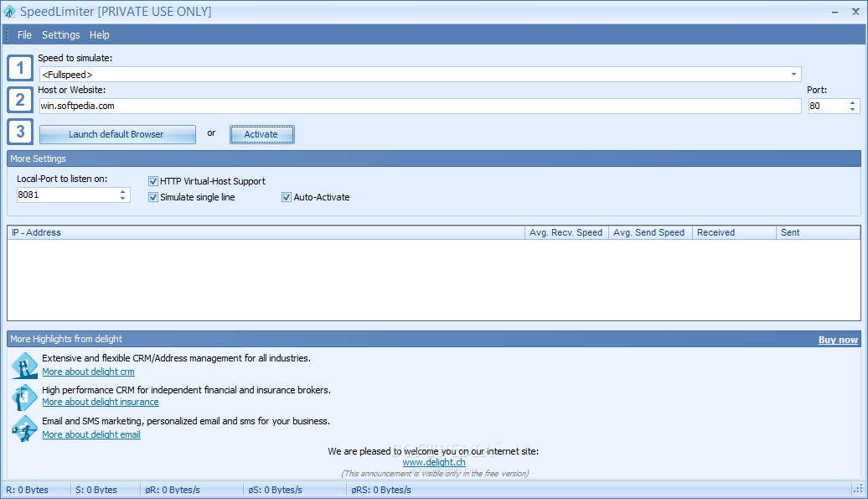Decrease Local-Port value with down arrow
This screenshot has width=868, height=499.
pyautogui.click(x=123, y=198)
